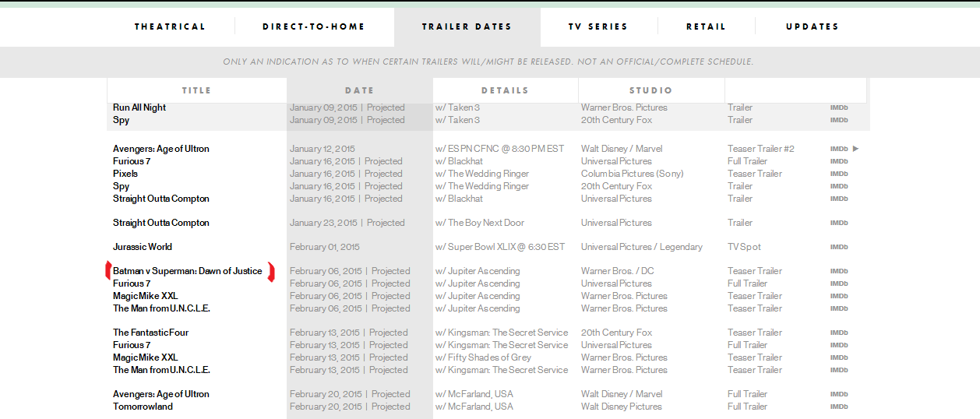
Task: Click IMDb icon for Pixels
Action: coord(838,174)
